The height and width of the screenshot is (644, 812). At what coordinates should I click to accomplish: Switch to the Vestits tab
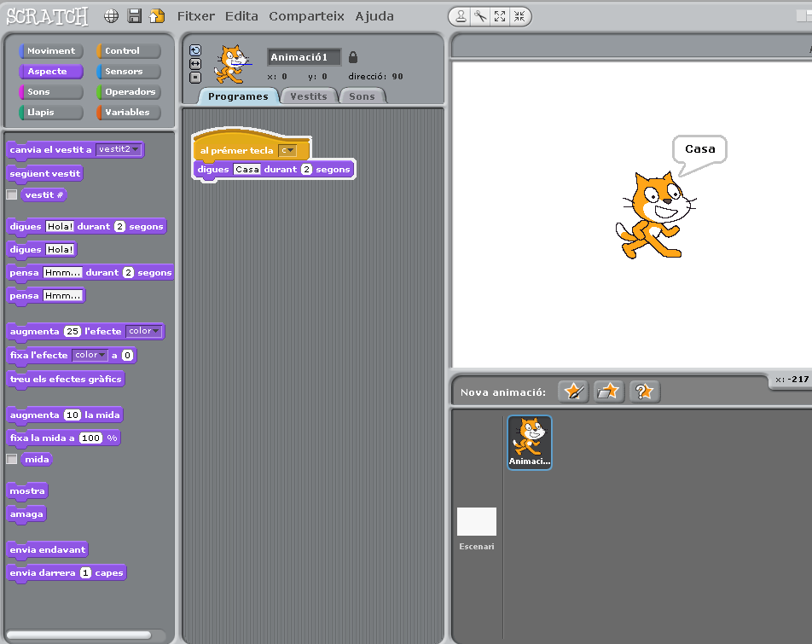(309, 96)
